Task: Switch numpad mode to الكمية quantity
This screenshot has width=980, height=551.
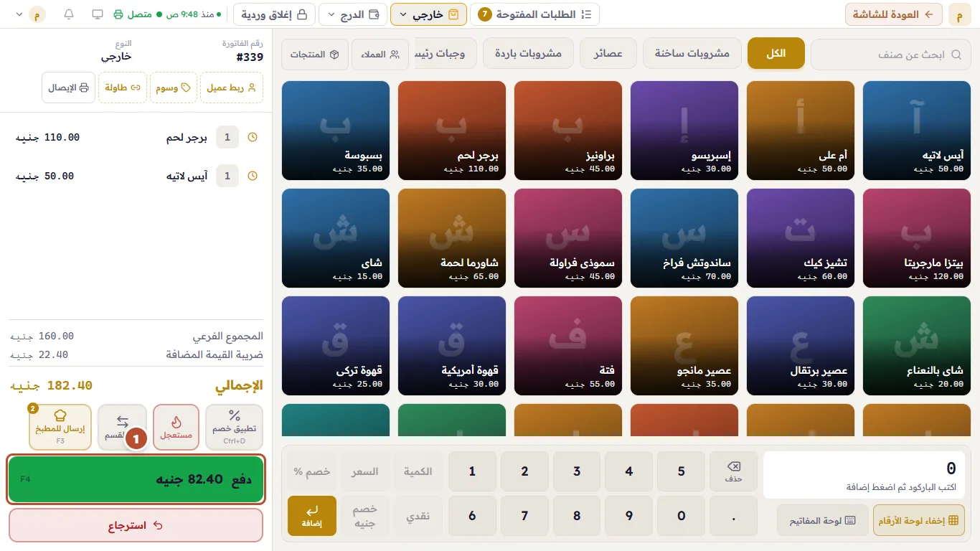Action: click(418, 471)
